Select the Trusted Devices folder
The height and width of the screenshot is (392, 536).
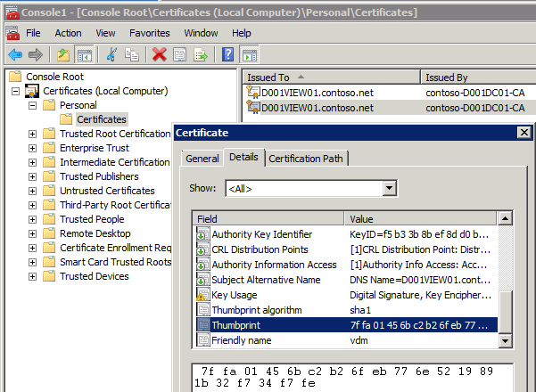tap(95, 276)
